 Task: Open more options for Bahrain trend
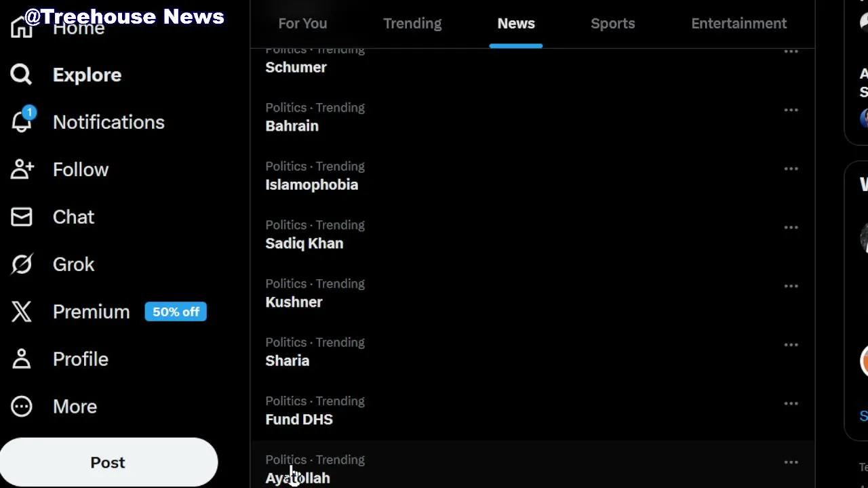[x=791, y=110]
